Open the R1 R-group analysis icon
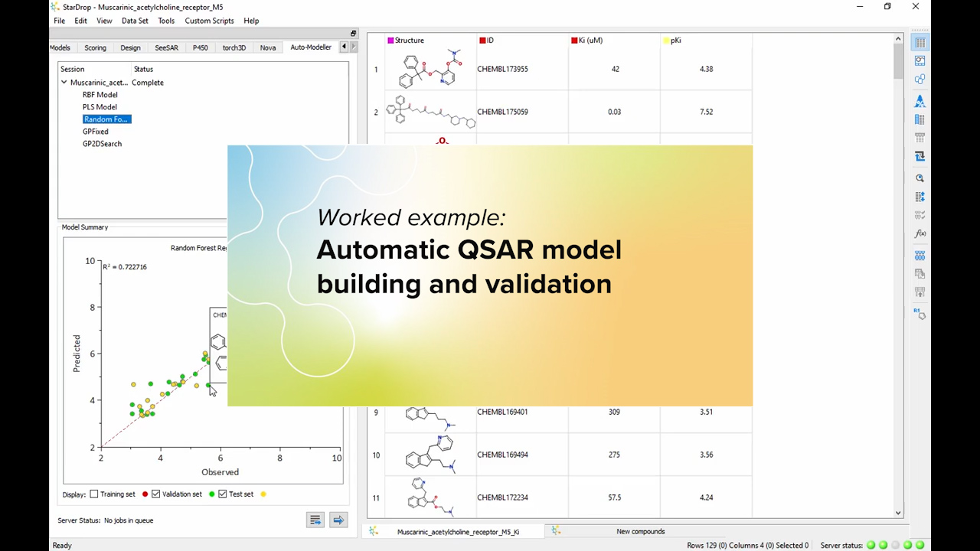The height and width of the screenshot is (551, 980). (x=920, y=313)
